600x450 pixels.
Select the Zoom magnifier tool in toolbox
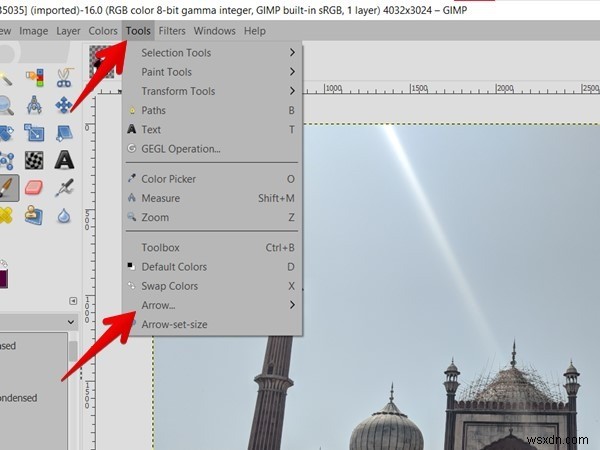pyautogui.click(x=5, y=105)
